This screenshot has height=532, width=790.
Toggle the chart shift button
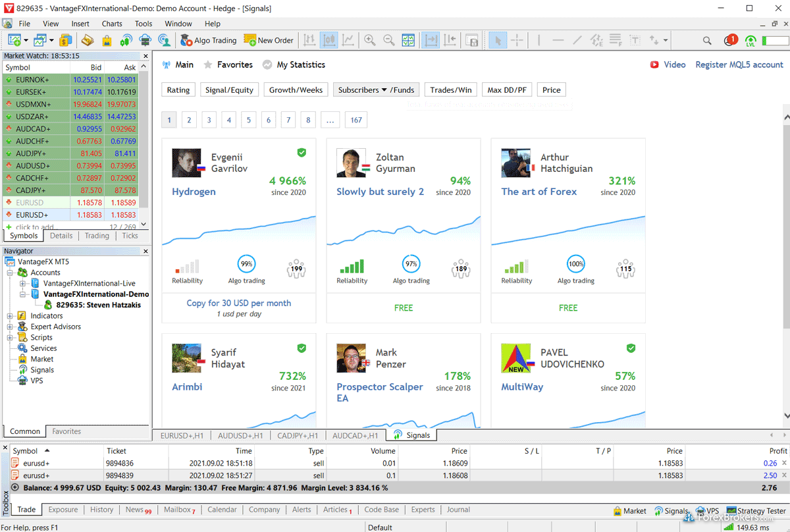[450, 40]
